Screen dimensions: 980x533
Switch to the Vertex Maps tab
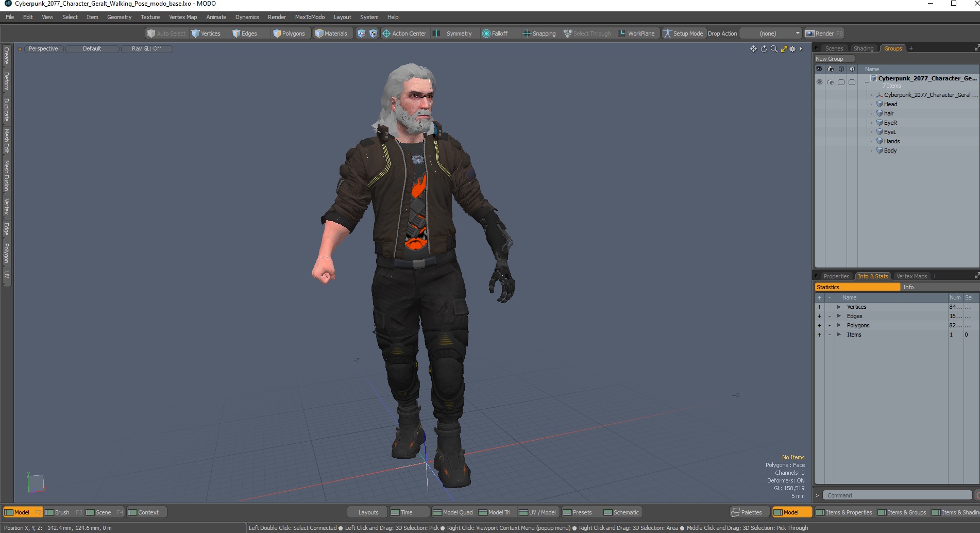coord(911,276)
